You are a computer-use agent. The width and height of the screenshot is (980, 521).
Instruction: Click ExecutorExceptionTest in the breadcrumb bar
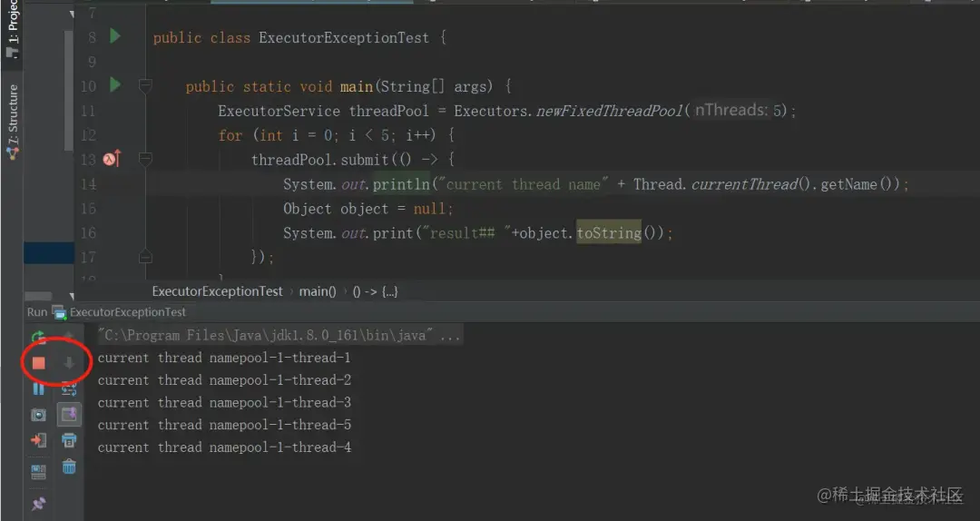pyautogui.click(x=217, y=291)
